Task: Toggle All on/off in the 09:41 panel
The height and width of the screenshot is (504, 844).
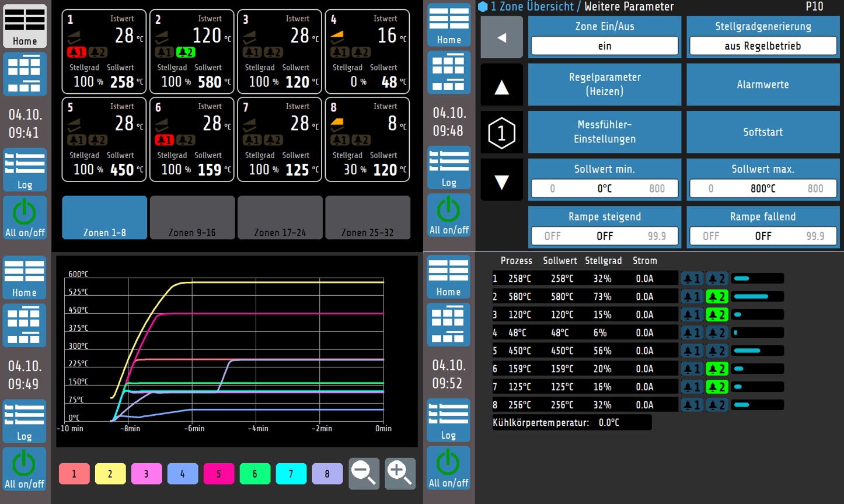Action: pos(25,218)
